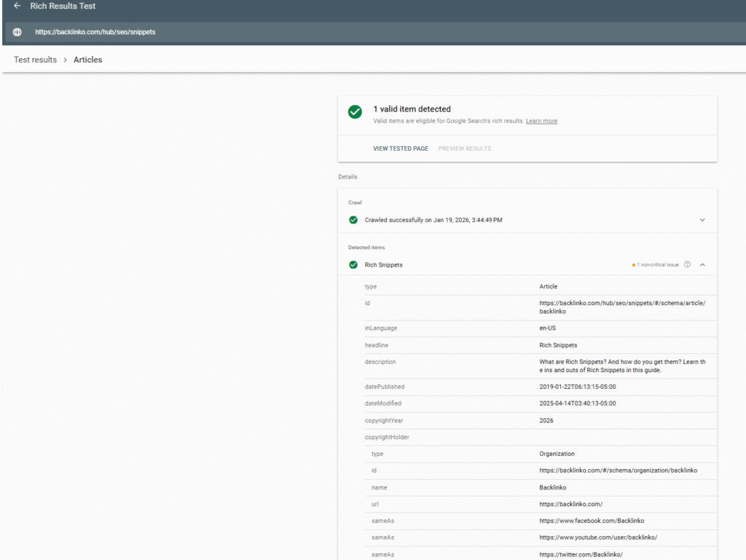746x560 pixels.
Task: Select the Articles breadcrumb
Action: tap(88, 60)
